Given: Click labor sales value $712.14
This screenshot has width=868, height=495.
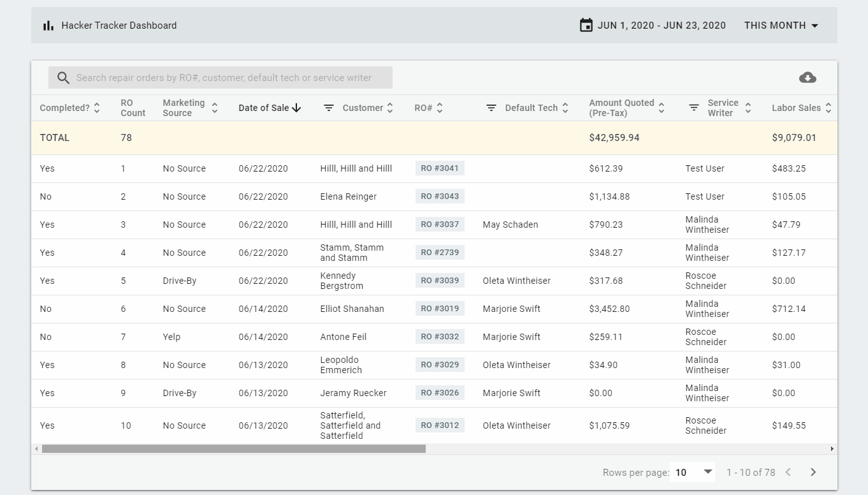Looking at the screenshot, I should tap(789, 309).
